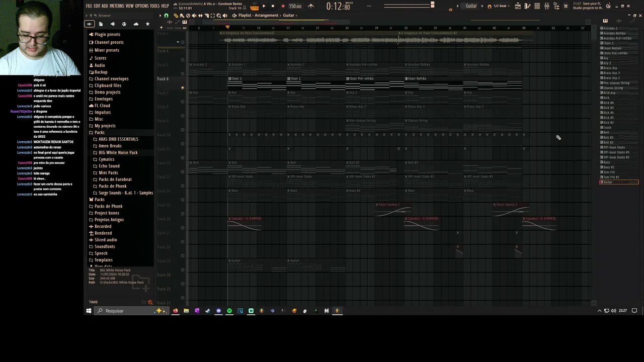Select the Delete tool in playlist toolbar
Viewport: 644px width, 362px height.
coord(188,16)
